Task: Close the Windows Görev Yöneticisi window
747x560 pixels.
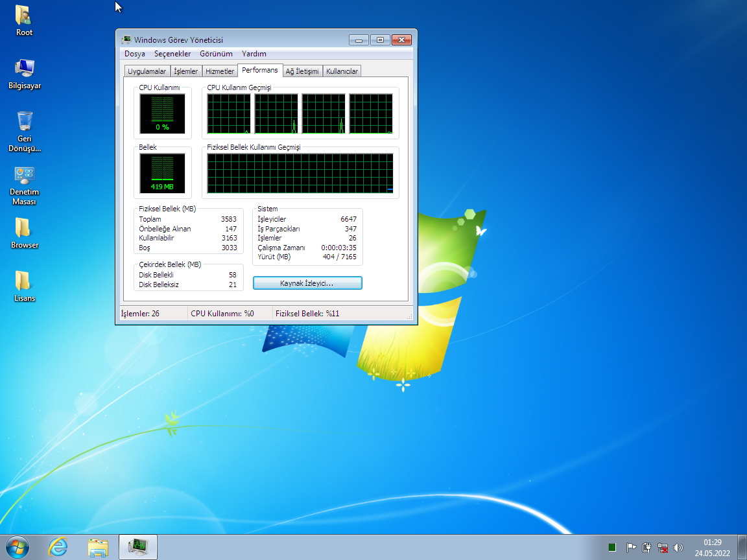Action: click(x=401, y=40)
